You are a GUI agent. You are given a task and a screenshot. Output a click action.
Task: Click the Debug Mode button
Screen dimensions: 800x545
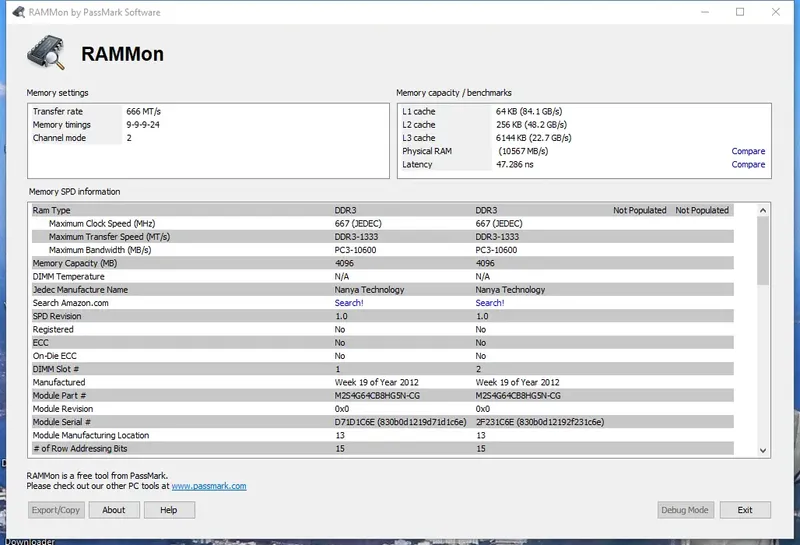pyautogui.click(x=685, y=510)
